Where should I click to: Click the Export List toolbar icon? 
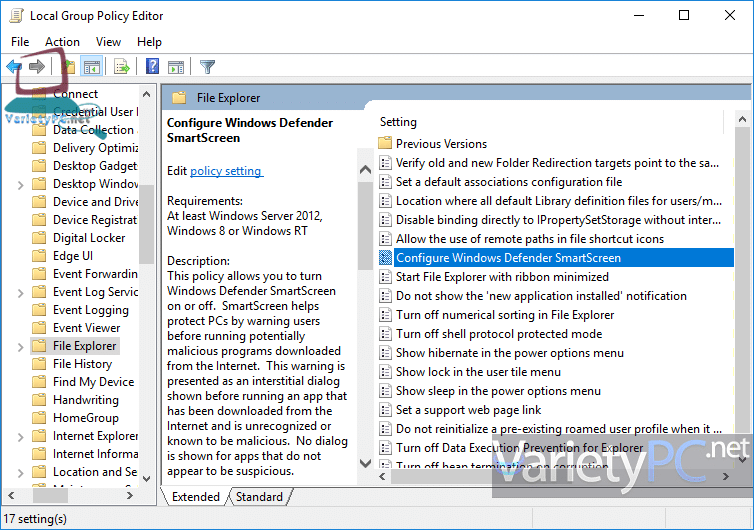pyautogui.click(x=122, y=66)
